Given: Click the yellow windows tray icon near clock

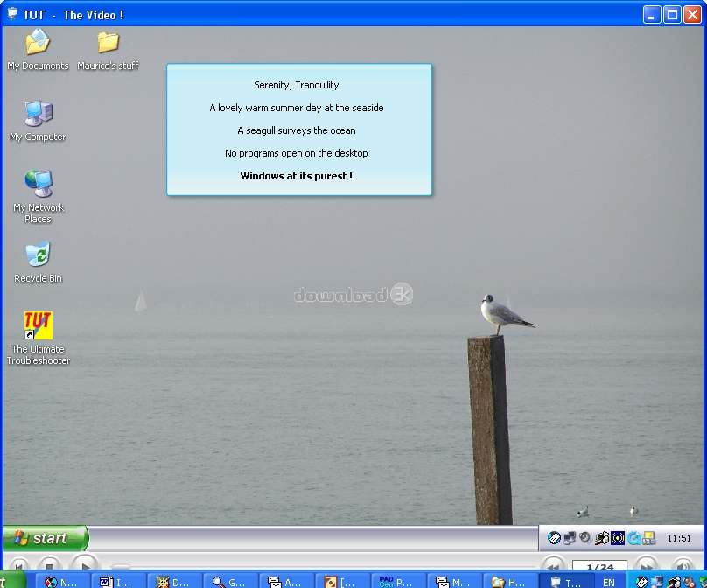Looking at the screenshot, I should (649, 538).
